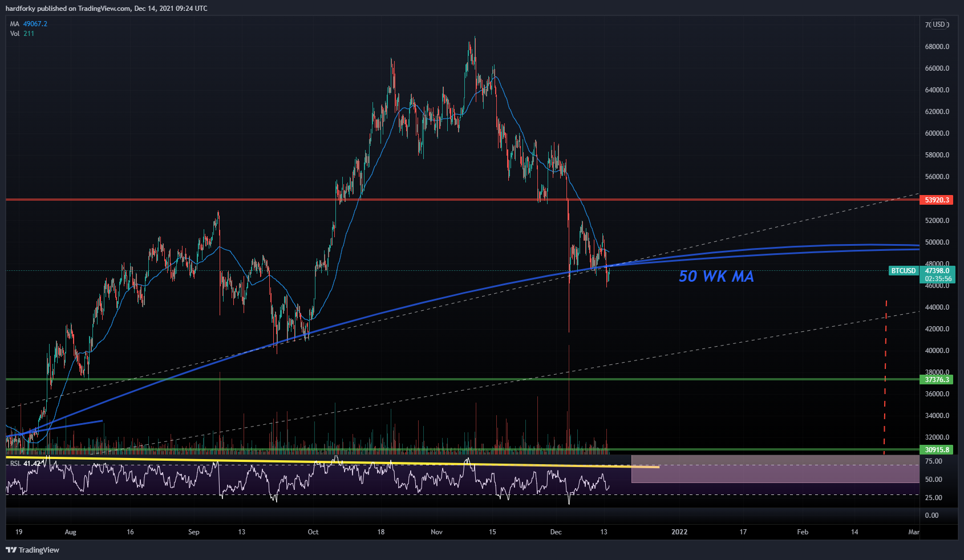Click the TradingView logo at bottom
Image resolution: width=964 pixels, height=560 pixels.
point(33,550)
